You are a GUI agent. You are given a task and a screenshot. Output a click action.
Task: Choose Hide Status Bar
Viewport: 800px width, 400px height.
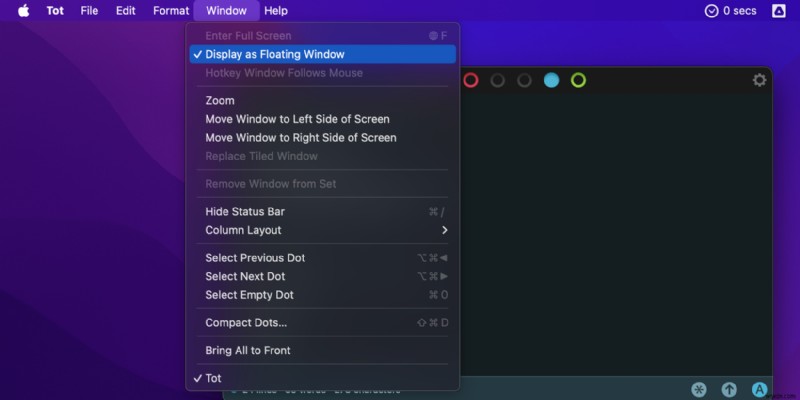click(x=322, y=211)
